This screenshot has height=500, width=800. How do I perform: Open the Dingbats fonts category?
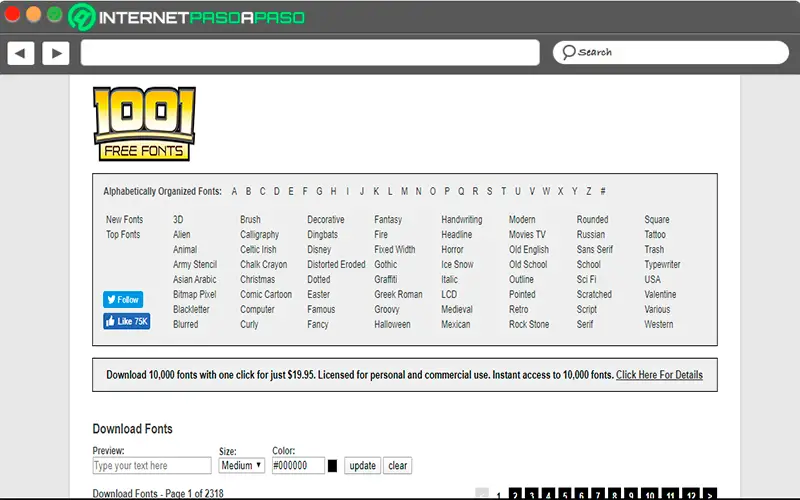pyautogui.click(x=322, y=235)
